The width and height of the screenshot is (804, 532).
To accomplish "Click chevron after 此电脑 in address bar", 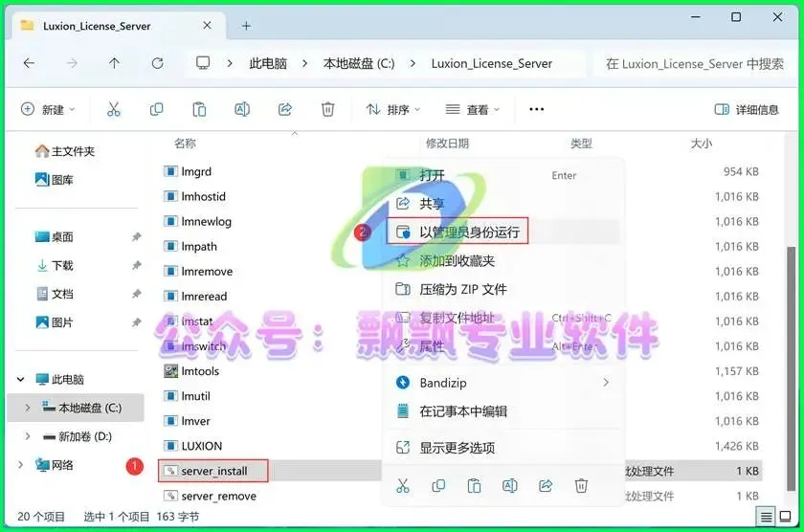I will 305,63.
